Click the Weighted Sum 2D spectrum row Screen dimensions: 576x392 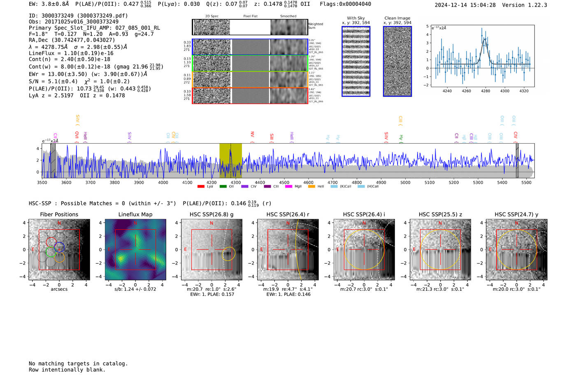(x=250, y=27)
